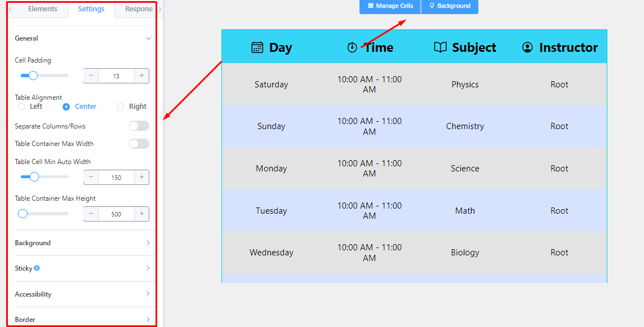
Task: Enable Separate Columns/Rows toggle
Action: click(139, 126)
